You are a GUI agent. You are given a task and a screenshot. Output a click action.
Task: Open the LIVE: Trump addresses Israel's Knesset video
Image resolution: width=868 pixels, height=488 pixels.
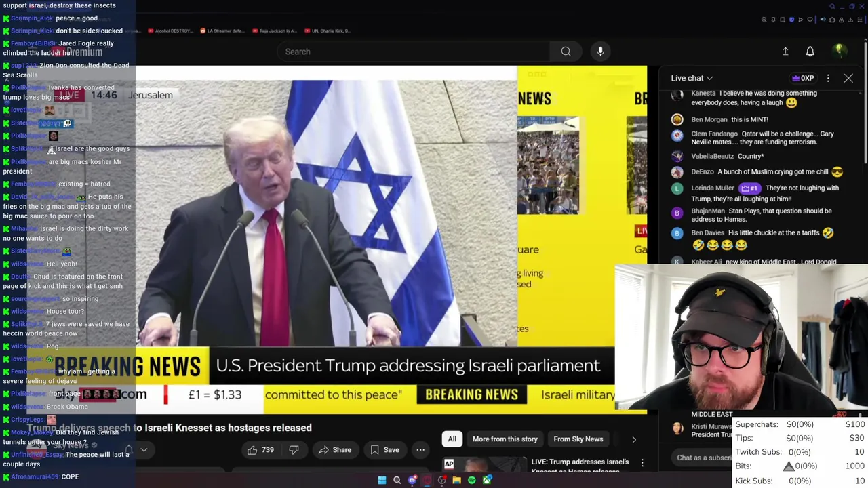point(580,465)
